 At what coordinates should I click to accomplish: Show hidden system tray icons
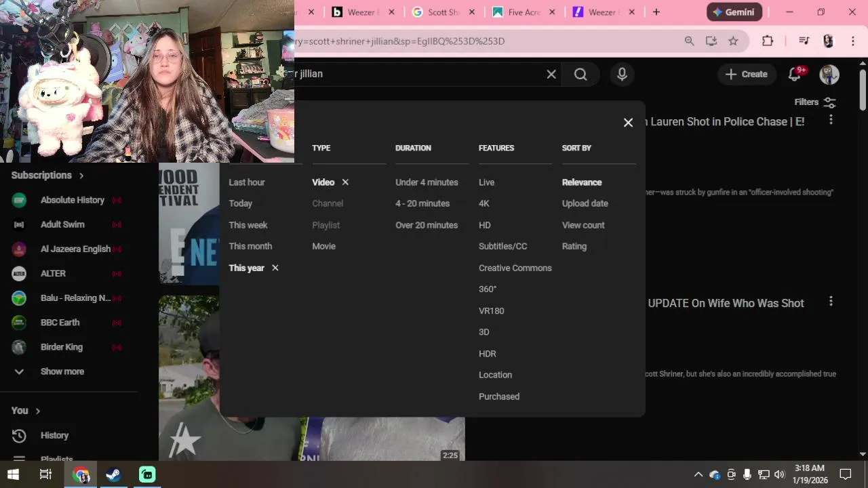698,474
